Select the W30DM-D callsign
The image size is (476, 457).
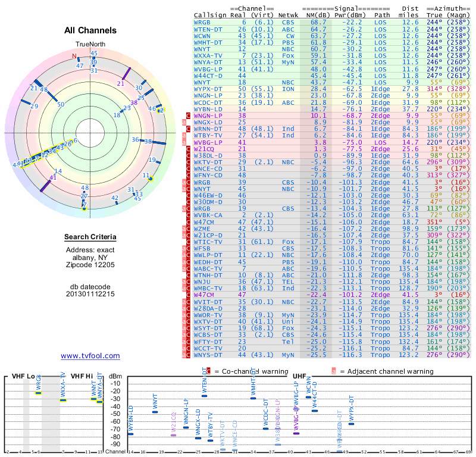208,202
